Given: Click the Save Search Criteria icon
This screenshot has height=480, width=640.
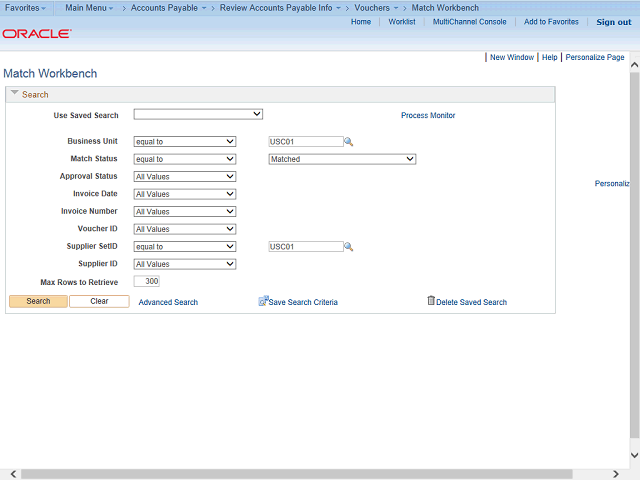Looking at the screenshot, I should (x=263, y=301).
